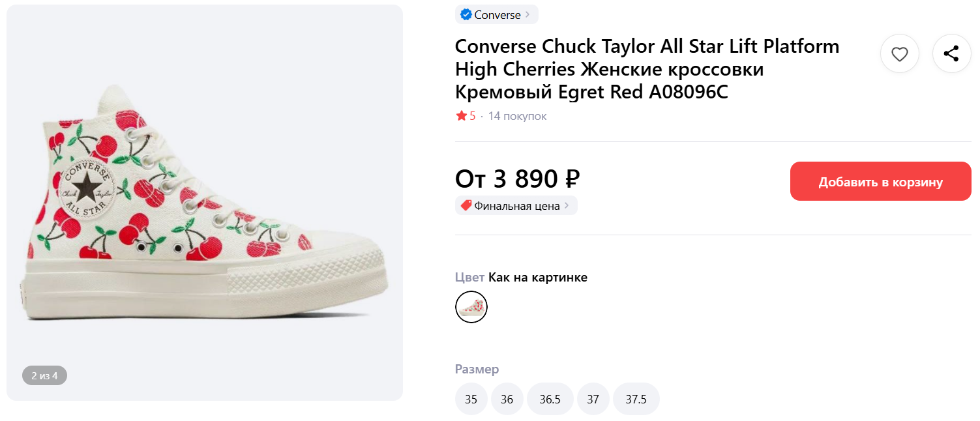Add the sneakers to favorites with the heart icon
This screenshot has height=421, width=980.
click(899, 54)
